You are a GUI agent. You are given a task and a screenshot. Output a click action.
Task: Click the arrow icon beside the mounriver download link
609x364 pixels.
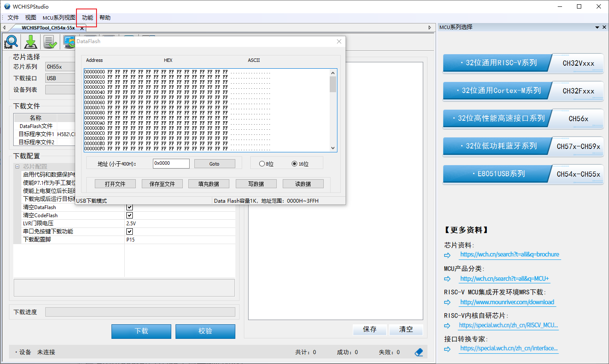click(447, 302)
